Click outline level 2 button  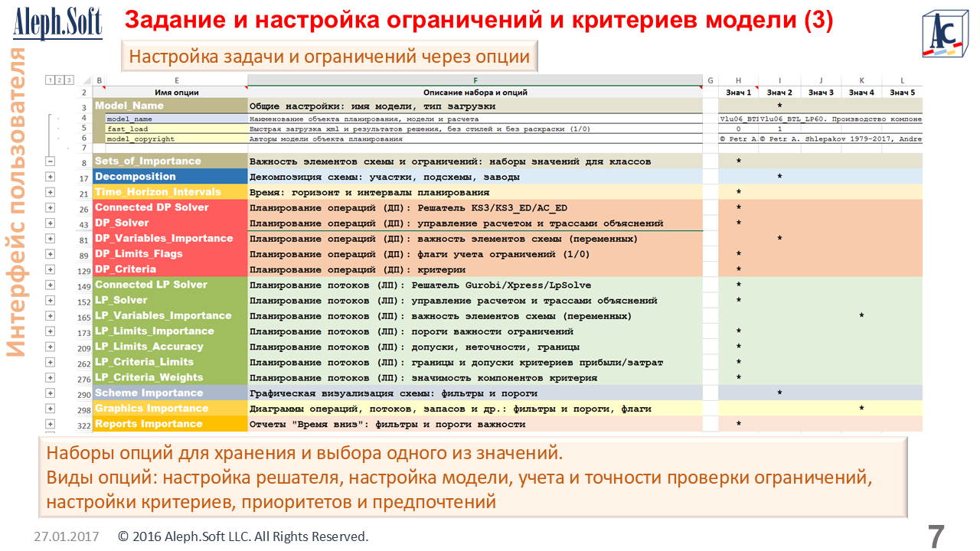[x=60, y=80]
